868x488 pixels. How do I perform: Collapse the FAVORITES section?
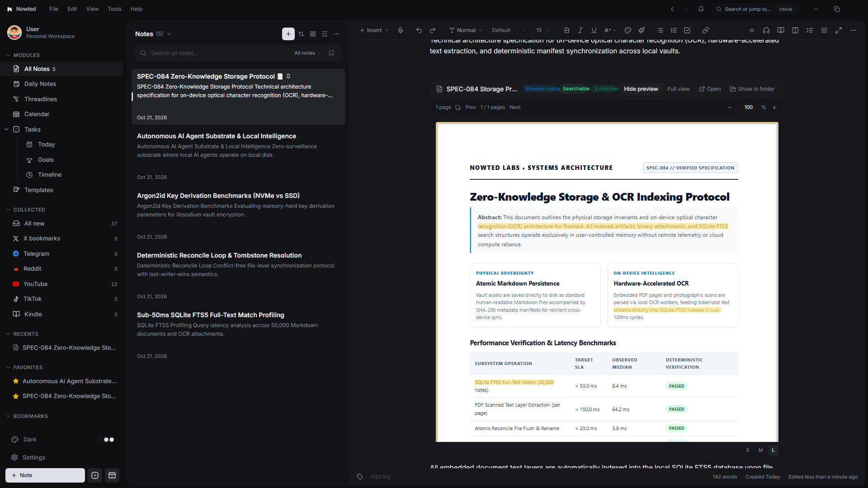(8, 367)
